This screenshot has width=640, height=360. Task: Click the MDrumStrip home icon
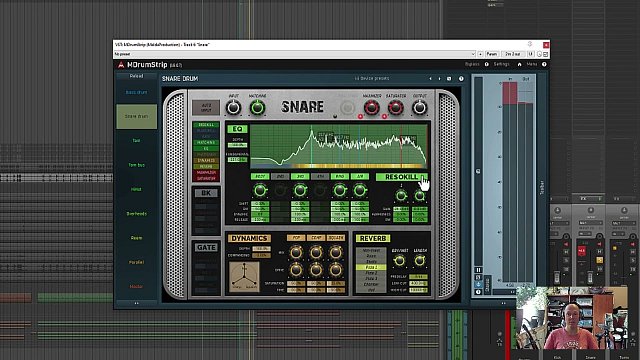point(519,64)
